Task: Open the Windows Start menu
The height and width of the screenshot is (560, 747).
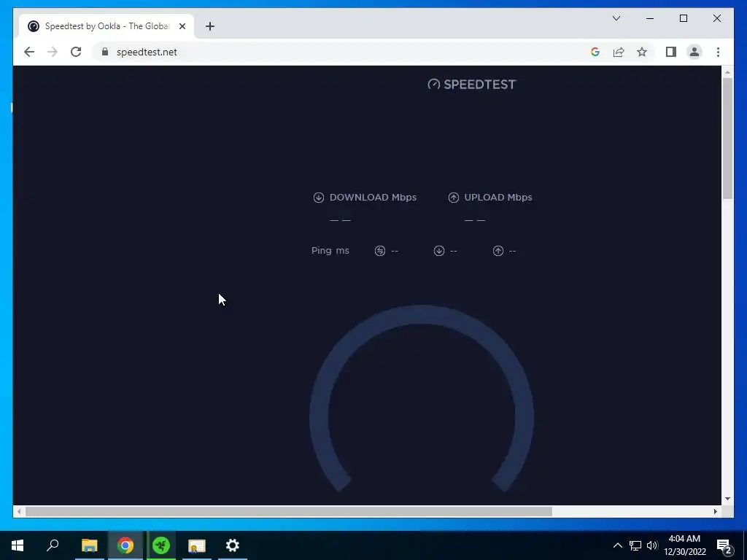Action: (18, 545)
